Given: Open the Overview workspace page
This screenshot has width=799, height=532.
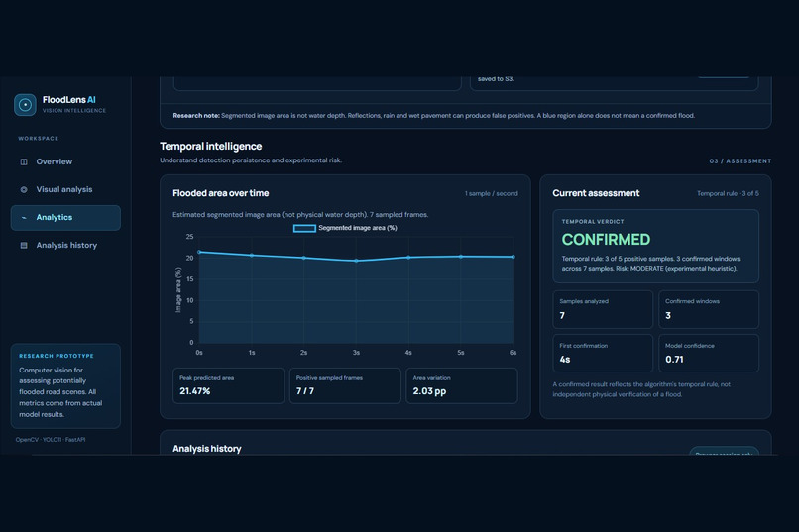Looking at the screenshot, I should pos(65,161).
